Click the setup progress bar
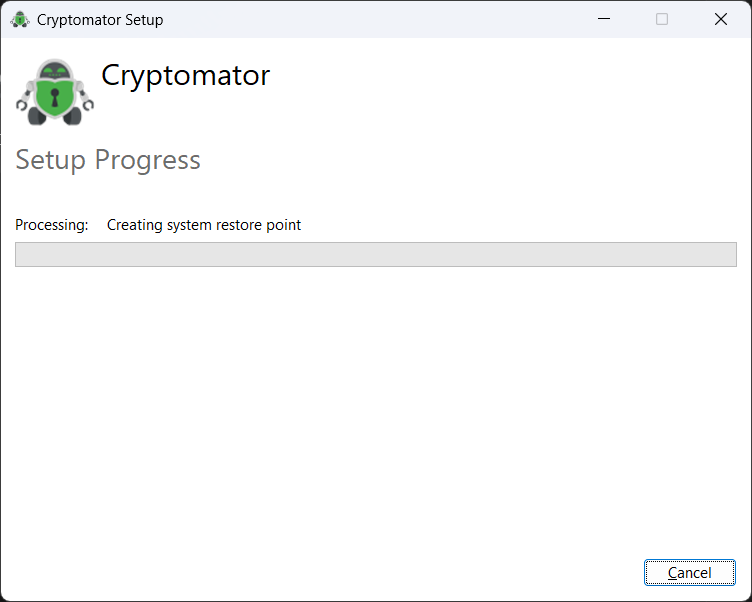This screenshot has width=752, height=602. point(376,254)
